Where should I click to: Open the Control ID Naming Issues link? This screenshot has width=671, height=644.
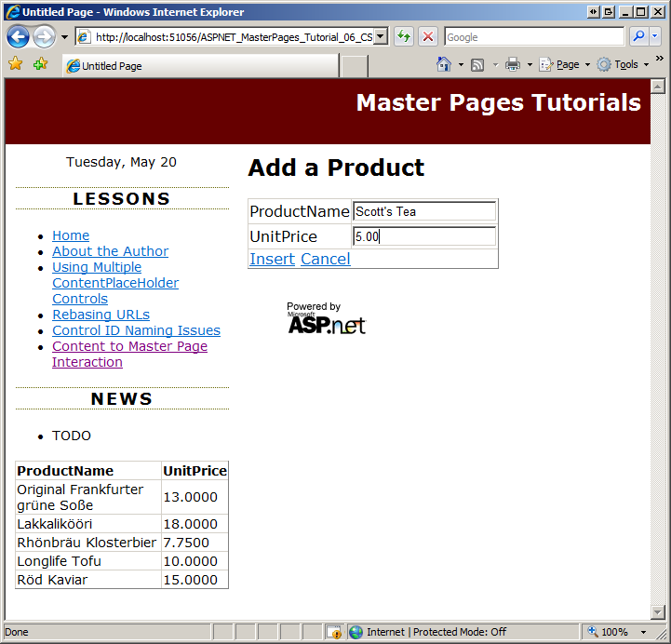coord(136,330)
